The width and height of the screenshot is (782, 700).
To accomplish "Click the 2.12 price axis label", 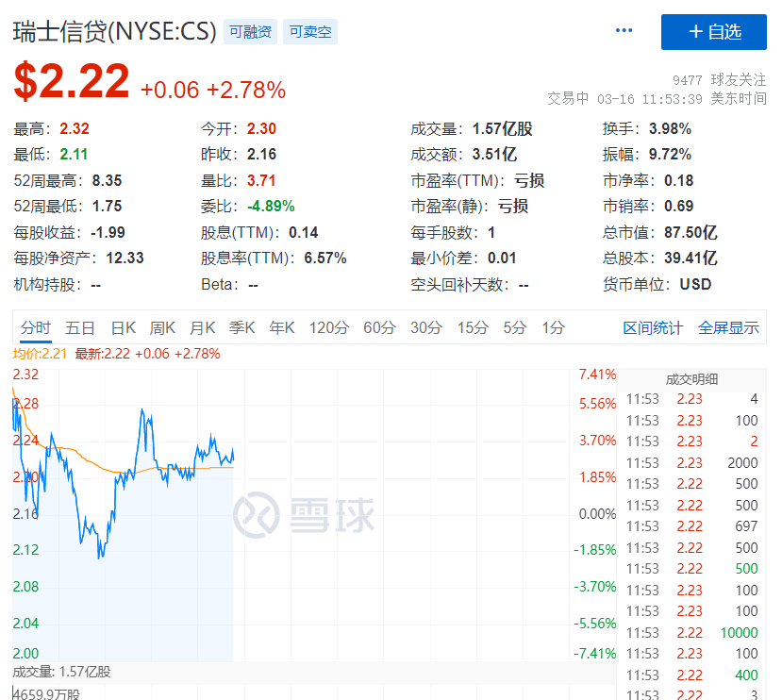I will click(25, 550).
